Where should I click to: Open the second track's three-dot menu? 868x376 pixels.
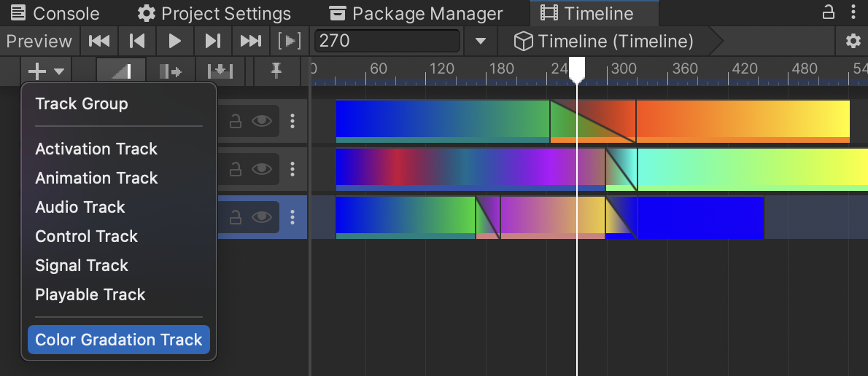pos(292,168)
